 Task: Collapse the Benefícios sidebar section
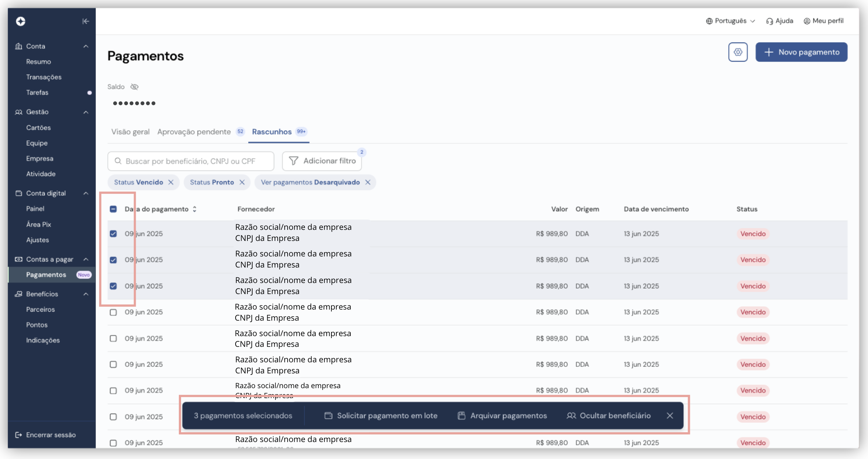(86, 294)
